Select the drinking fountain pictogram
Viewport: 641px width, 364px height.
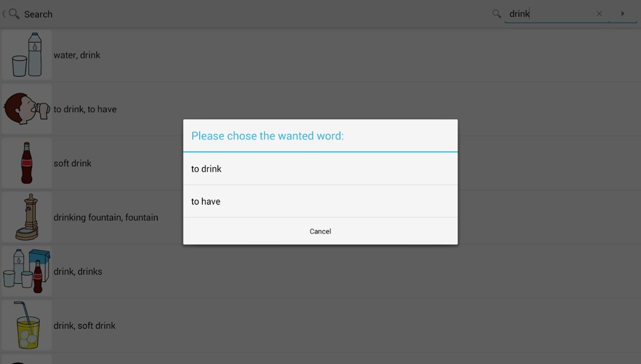pyautogui.click(x=27, y=217)
